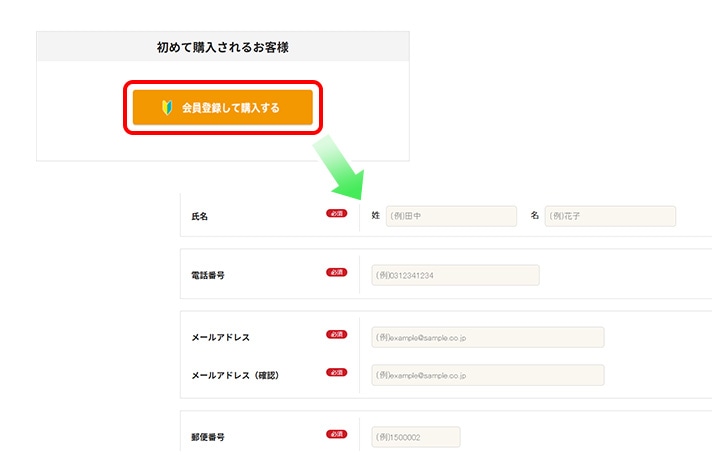This screenshot has width=720, height=472.
Task: Click the 必須 badge beside 氏名
Action: click(x=337, y=214)
